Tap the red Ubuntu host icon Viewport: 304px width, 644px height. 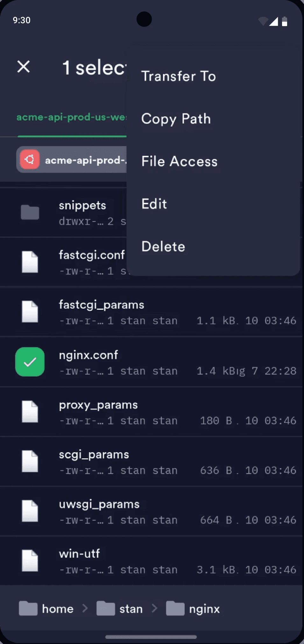coord(30,159)
